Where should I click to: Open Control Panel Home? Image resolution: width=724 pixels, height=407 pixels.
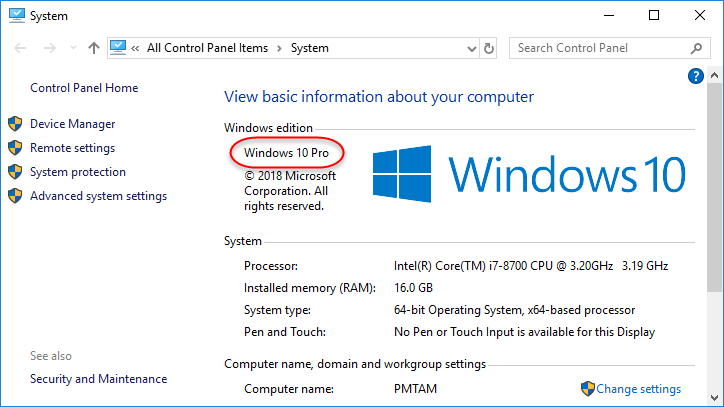[84, 88]
